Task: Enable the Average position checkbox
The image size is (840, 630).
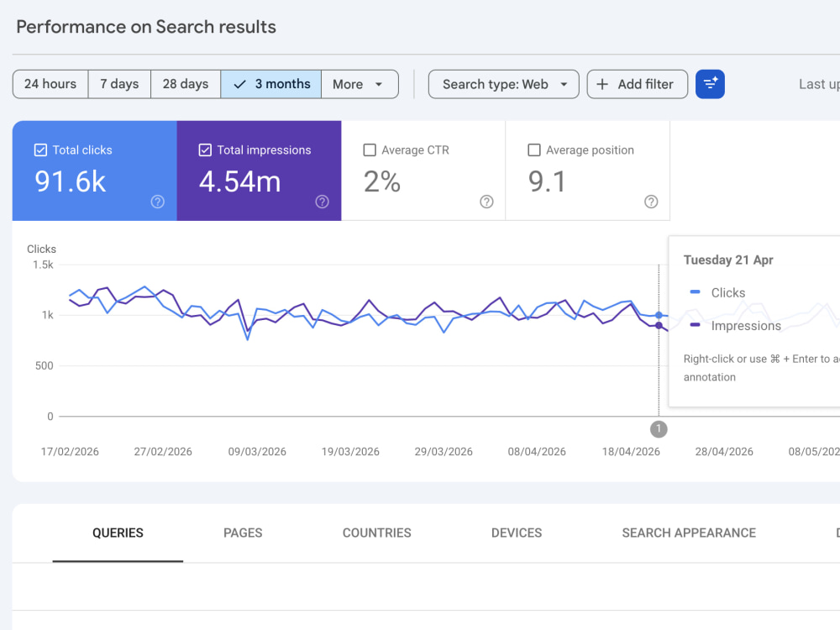Action: click(534, 150)
